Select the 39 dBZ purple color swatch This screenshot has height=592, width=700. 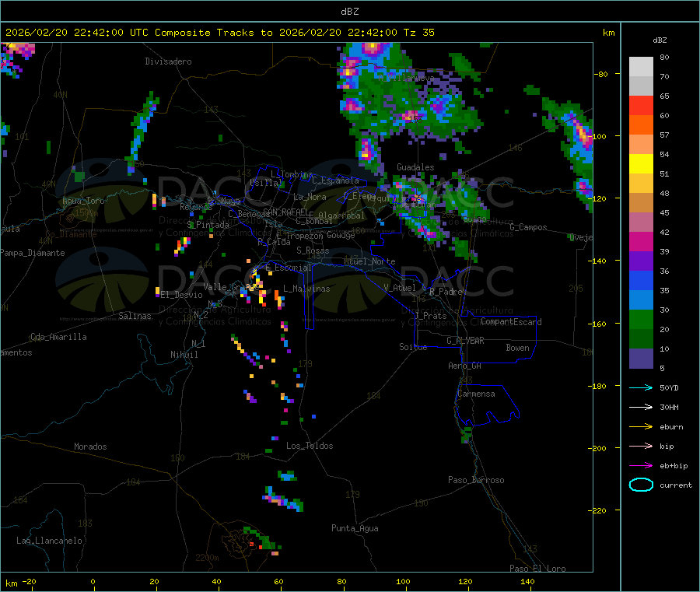tap(641, 261)
